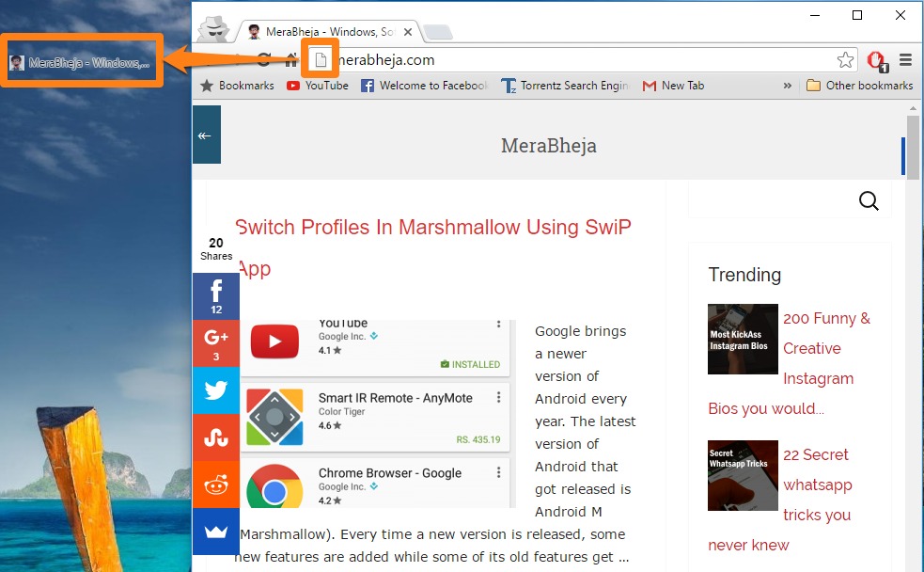Open the YouTube bookmark

[318, 86]
